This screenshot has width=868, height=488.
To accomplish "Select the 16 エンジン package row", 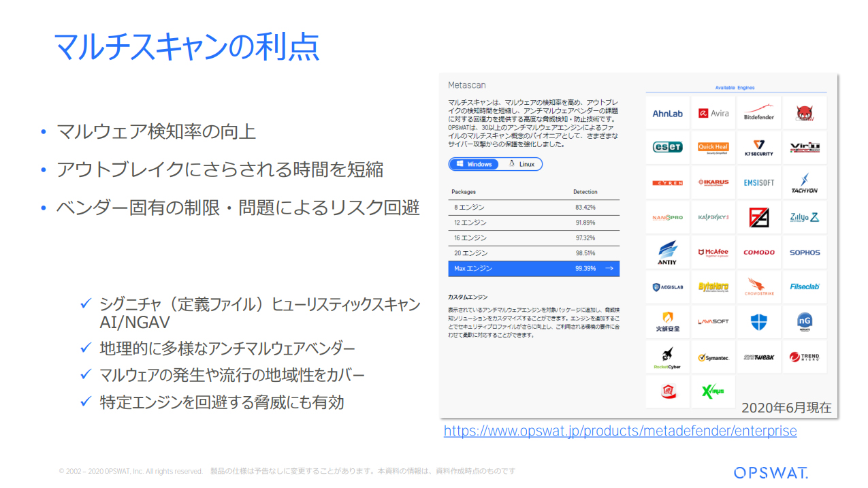I will click(x=534, y=238).
